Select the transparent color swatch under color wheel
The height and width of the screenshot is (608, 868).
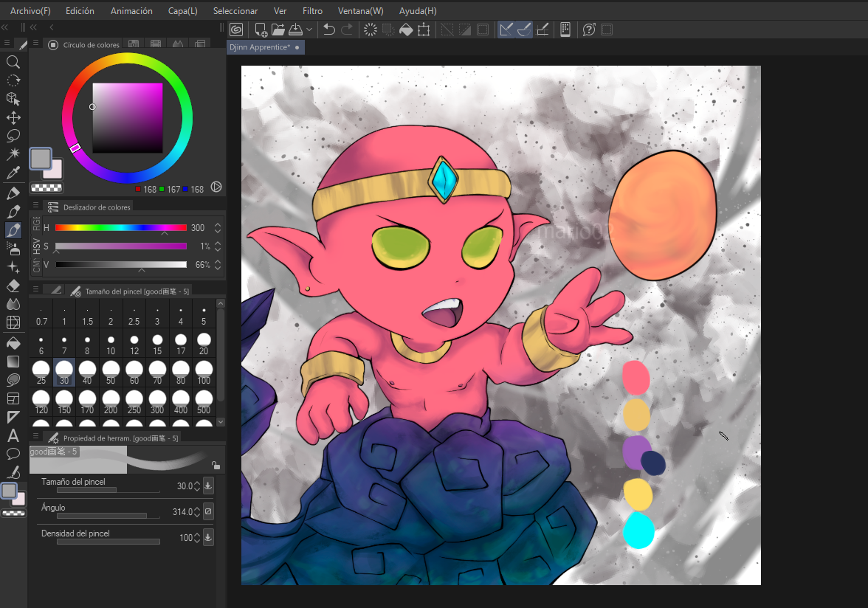pyautogui.click(x=46, y=188)
